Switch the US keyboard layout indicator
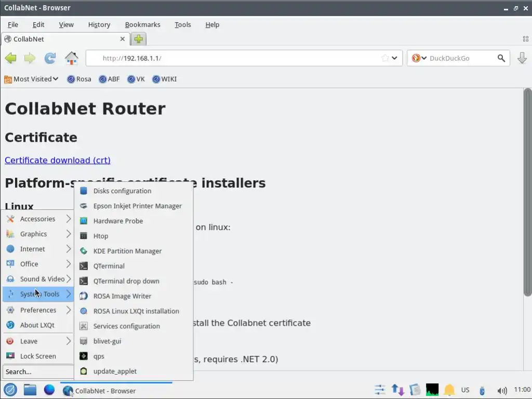 tap(465, 390)
